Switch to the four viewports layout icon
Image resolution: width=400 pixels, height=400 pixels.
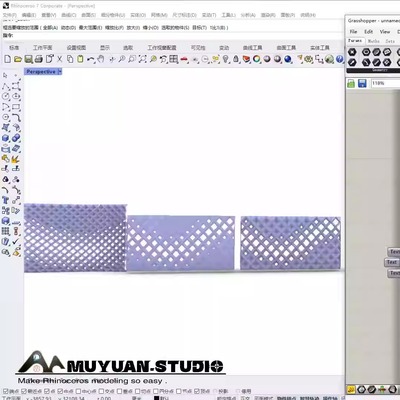pos(174,59)
